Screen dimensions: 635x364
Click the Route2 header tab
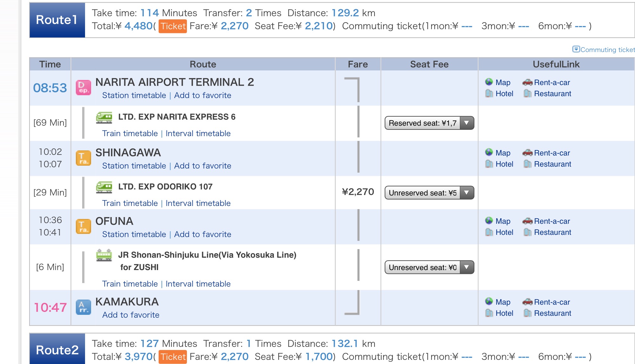tap(57, 350)
